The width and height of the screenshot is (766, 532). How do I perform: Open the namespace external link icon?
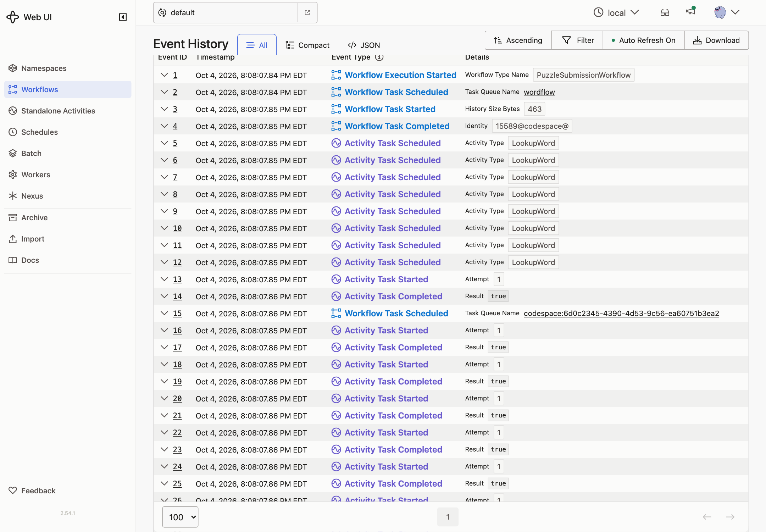[307, 13]
